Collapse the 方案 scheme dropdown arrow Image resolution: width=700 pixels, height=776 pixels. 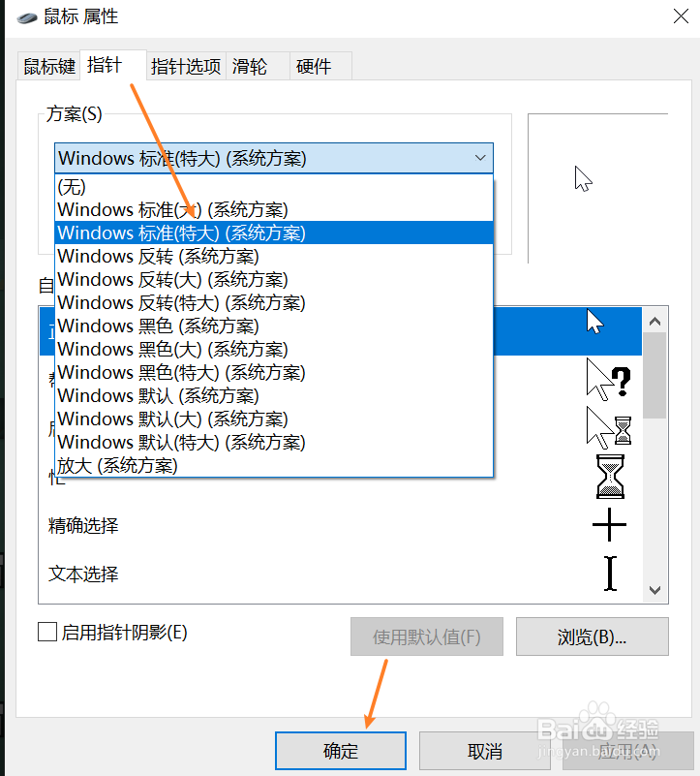click(x=480, y=158)
